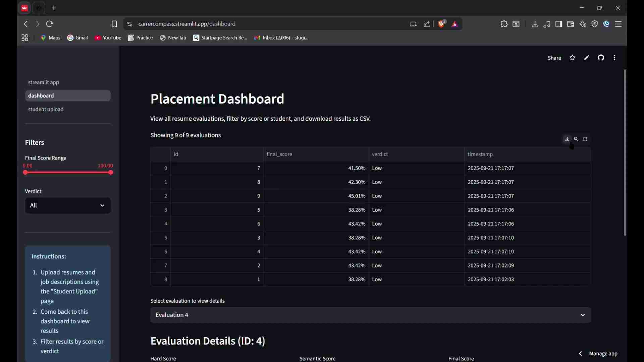Screen dimensions: 644x362
Task: Open the Verdict filter dropdown
Action: click(68, 205)
